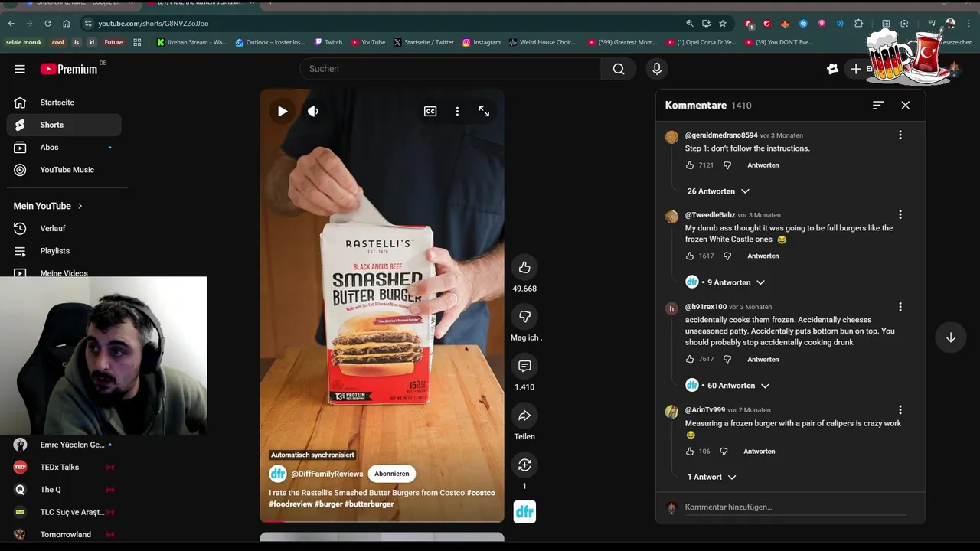Play the Short video

click(x=283, y=111)
